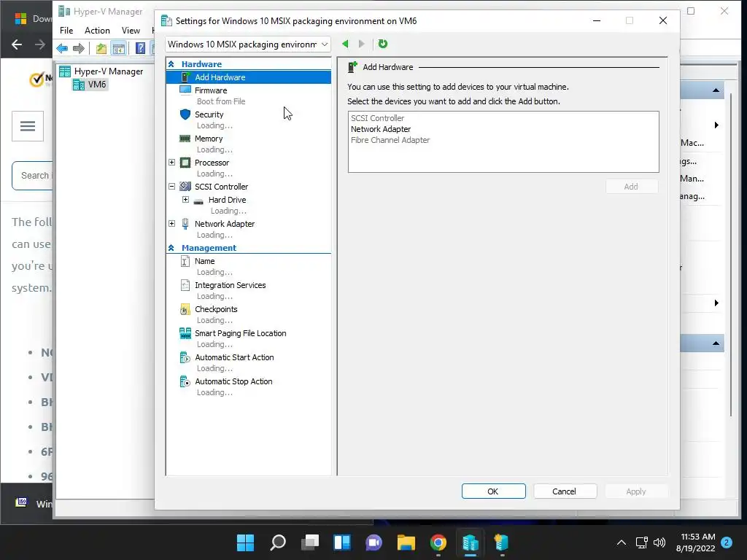Open the Widgets taskbar icon
Viewport: 747px width, 560px height.
coord(342,542)
